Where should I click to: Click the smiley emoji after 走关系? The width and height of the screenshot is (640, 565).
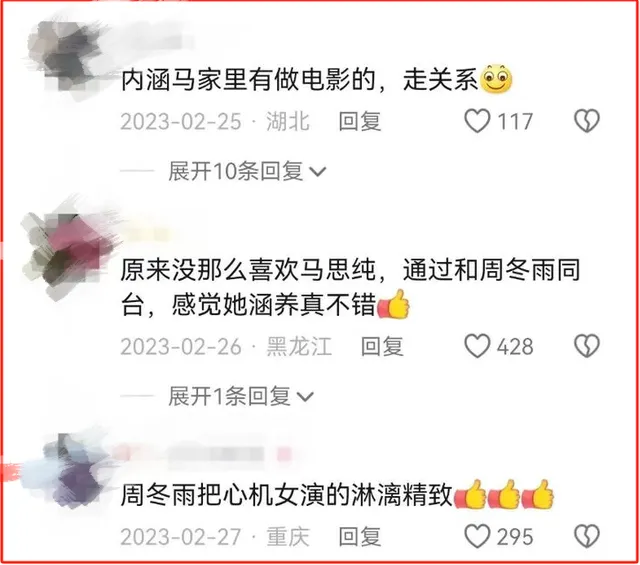497,79
